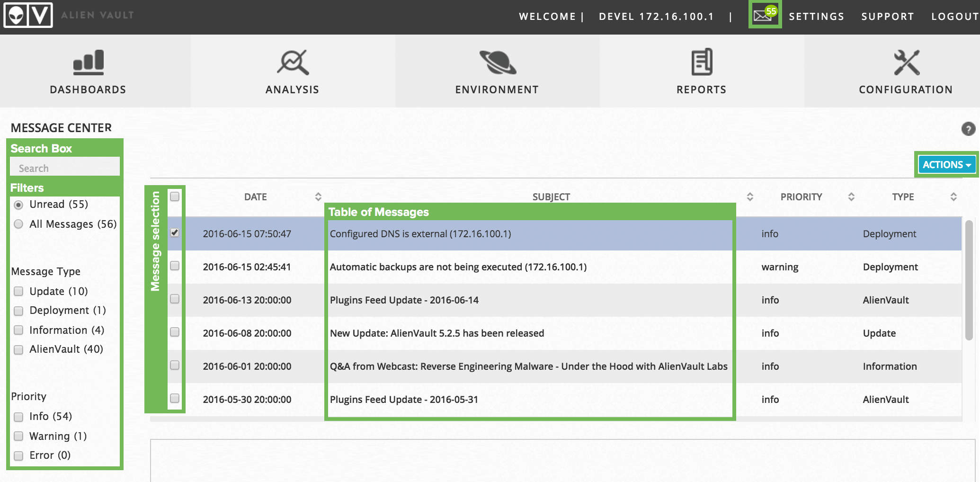Check the Error (0) priority filter
The width and height of the screenshot is (980, 482).
pos(18,455)
